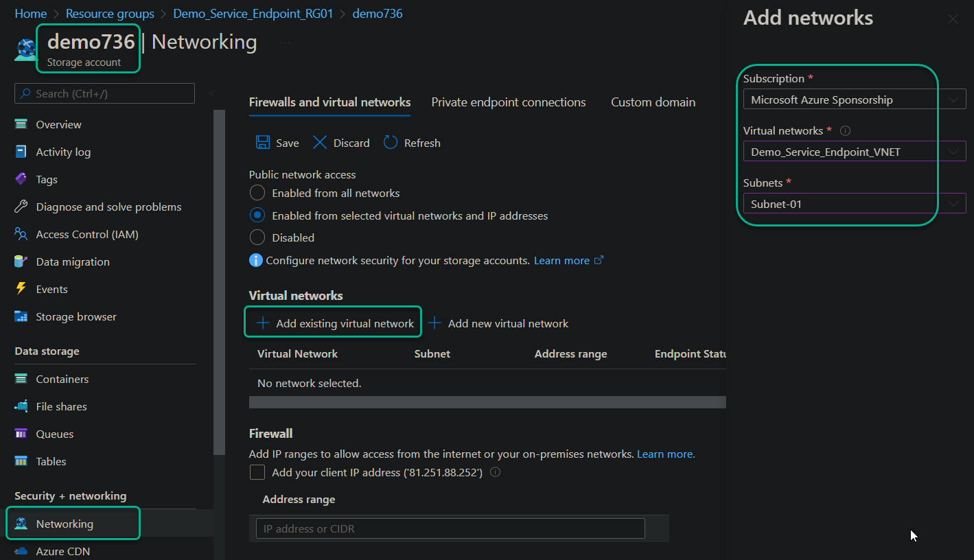Switch to the Private endpoint connections tab
This screenshot has height=560, width=974.
pos(508,102)
